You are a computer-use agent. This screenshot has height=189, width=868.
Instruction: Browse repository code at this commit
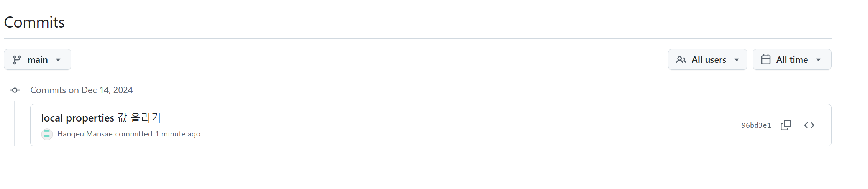click(809, 125)
